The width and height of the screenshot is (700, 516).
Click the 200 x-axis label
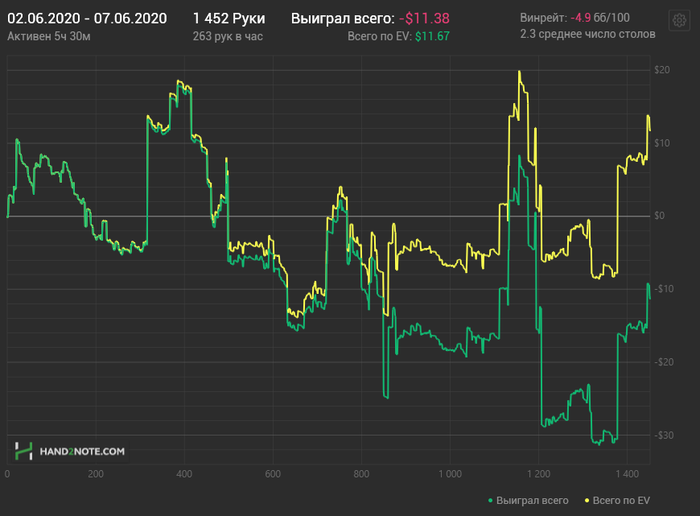coord(96,474)
